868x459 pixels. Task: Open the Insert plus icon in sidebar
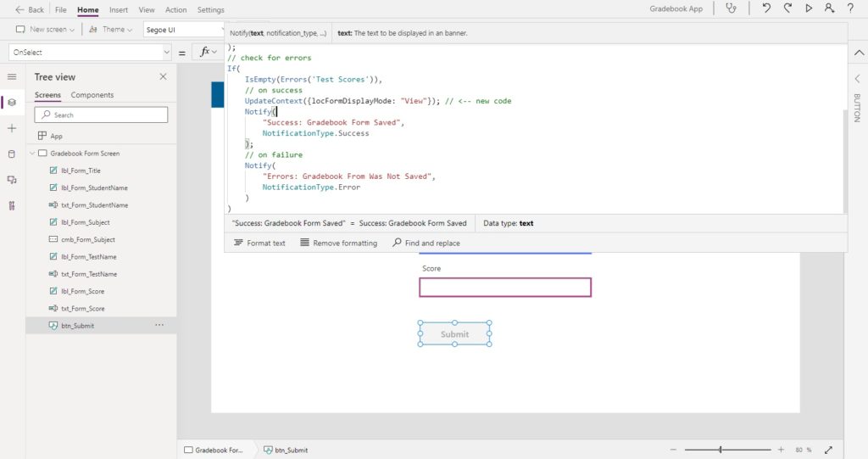(12, 128)
